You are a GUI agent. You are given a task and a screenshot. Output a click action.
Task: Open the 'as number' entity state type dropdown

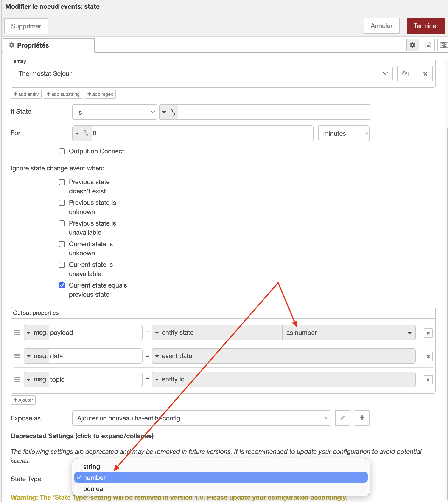coord(348,333)
